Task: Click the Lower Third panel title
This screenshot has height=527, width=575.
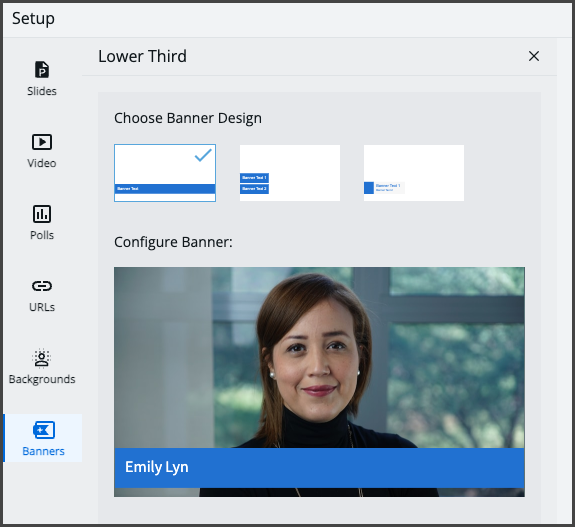Action: [142, 56]
